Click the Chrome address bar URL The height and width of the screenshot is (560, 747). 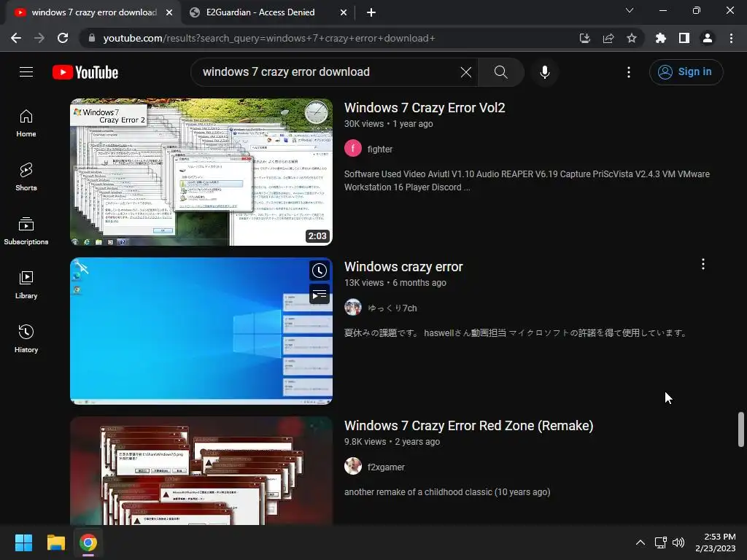coord(269,38)
